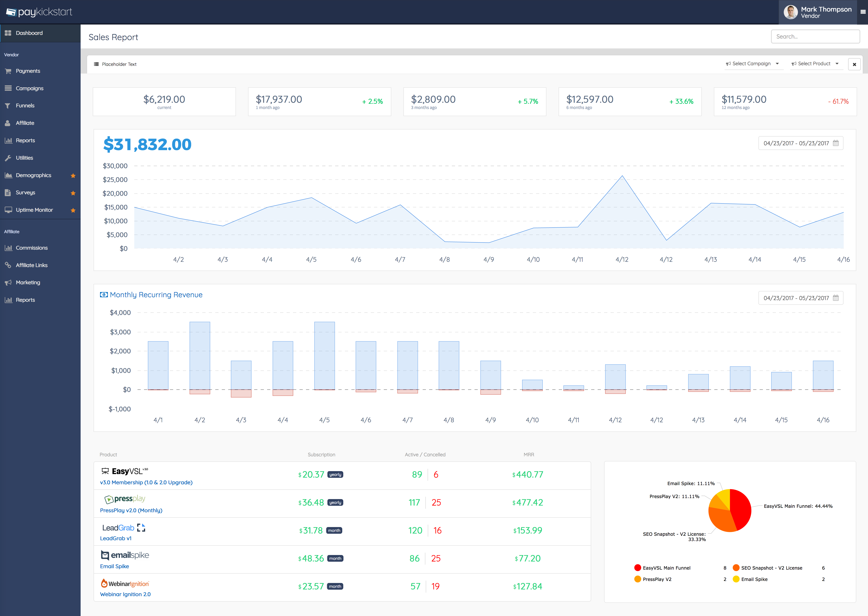Click the Mark Thompson profile avatar
The image size is (868, 616).
[791, 12]
